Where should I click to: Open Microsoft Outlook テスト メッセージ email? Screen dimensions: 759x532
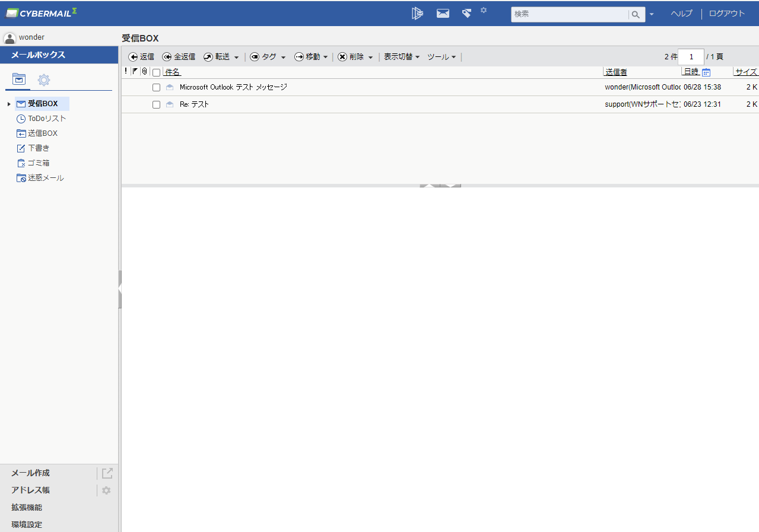pyautogui.click(x=233, y=87)
